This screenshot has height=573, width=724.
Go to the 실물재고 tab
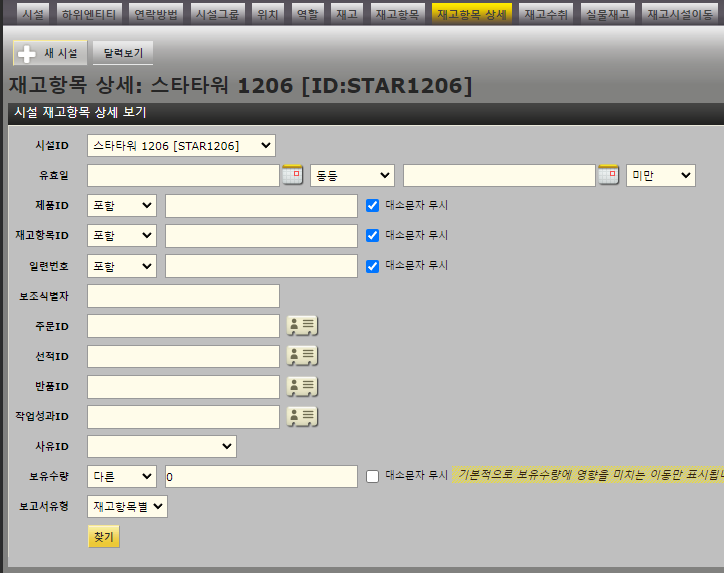[609, 14]
